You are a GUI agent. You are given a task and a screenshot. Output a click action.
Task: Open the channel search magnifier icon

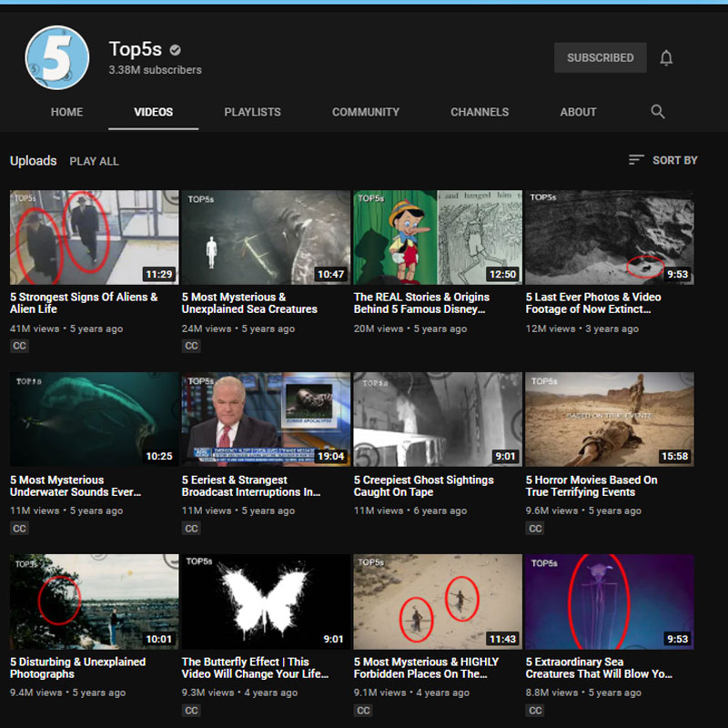(x=657, y=111)
